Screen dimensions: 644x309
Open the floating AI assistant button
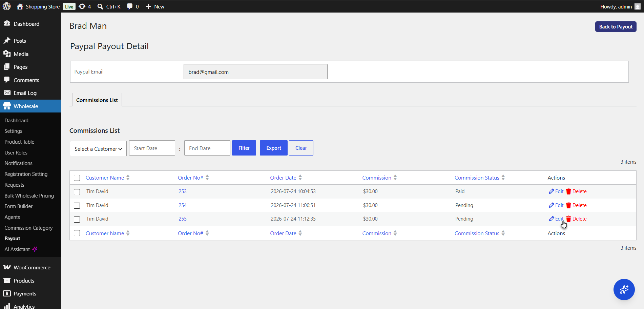[x=624, y=289]
